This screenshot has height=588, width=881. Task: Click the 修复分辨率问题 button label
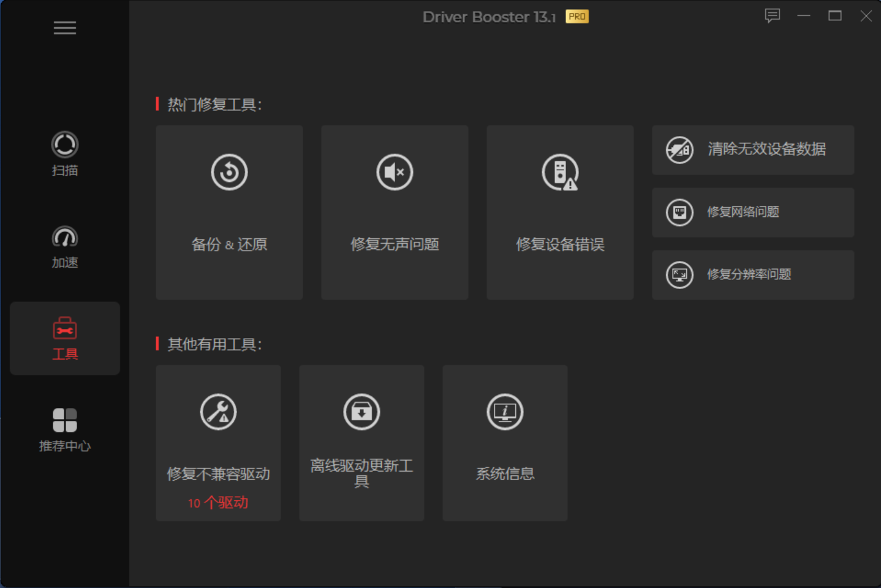(x=749, y=274)
